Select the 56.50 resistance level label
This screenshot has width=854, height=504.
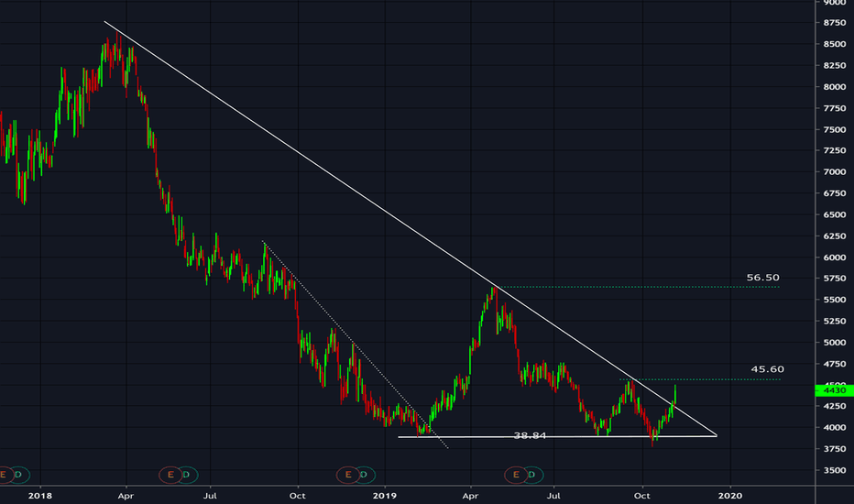pyautogui.click(x=762, y=278)
